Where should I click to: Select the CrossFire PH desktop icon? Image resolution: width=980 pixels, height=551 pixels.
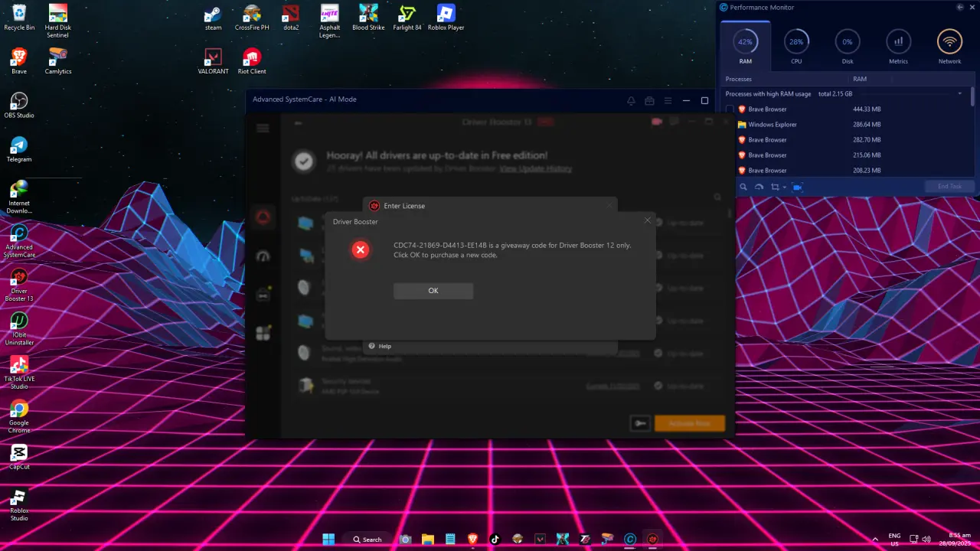(x=252, y=17)
